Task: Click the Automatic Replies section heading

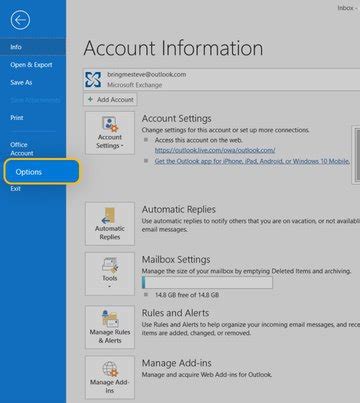Action: [179, 209]
